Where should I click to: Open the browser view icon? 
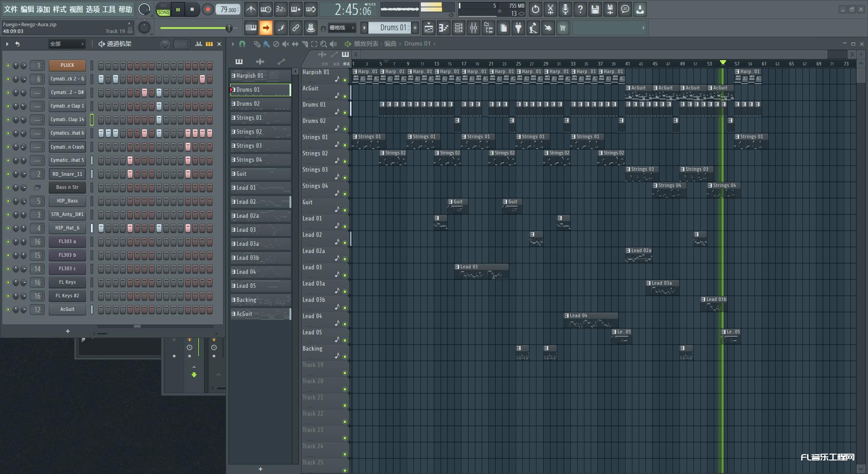click(489, 28)
